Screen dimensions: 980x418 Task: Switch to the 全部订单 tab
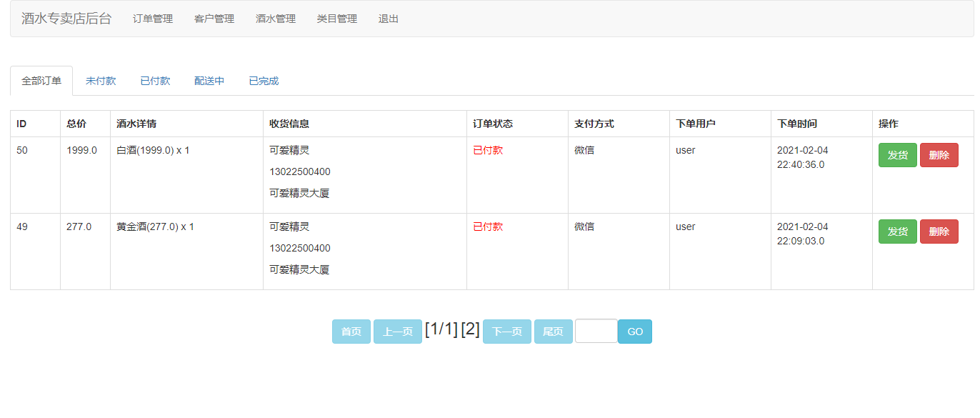[41, 81]
